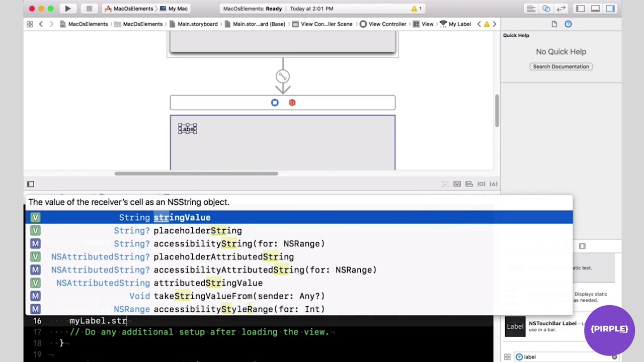Open MacOsElements folder breadcrumb

coord(138,24)
